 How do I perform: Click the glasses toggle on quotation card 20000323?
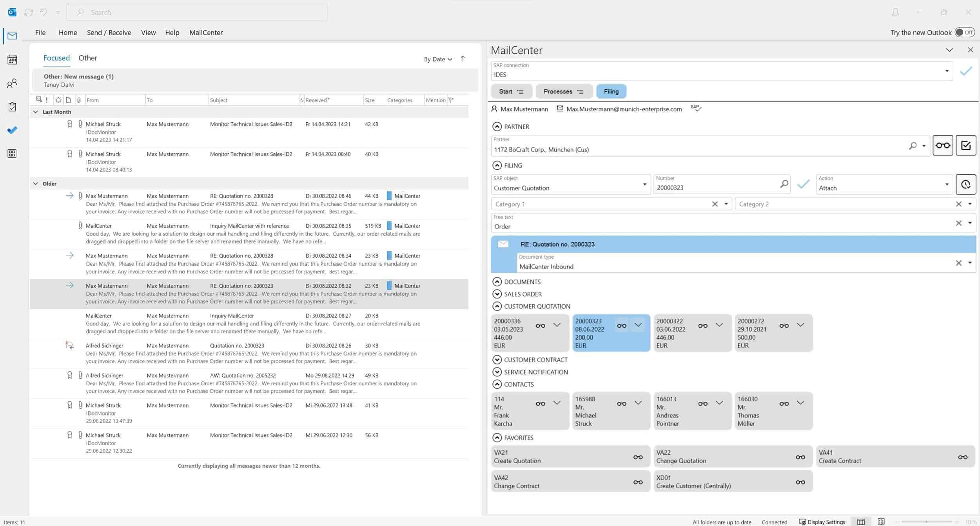(622, 325)
